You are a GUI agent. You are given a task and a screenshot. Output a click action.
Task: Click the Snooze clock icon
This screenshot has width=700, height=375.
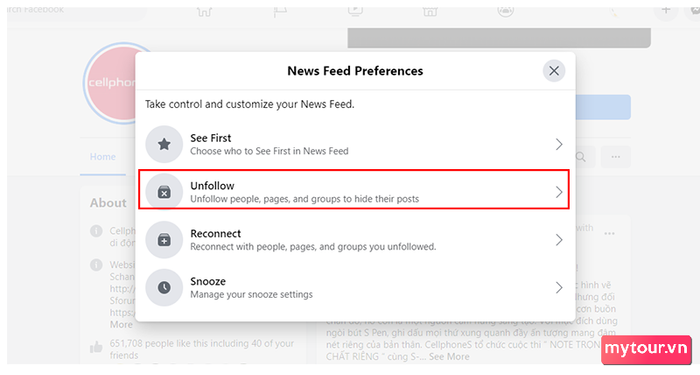(164, 288)
